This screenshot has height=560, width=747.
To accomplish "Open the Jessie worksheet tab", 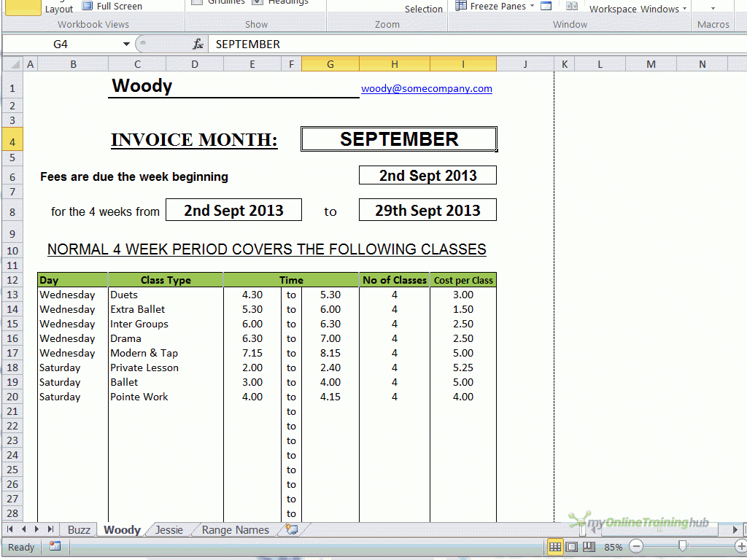I will 169,530.
